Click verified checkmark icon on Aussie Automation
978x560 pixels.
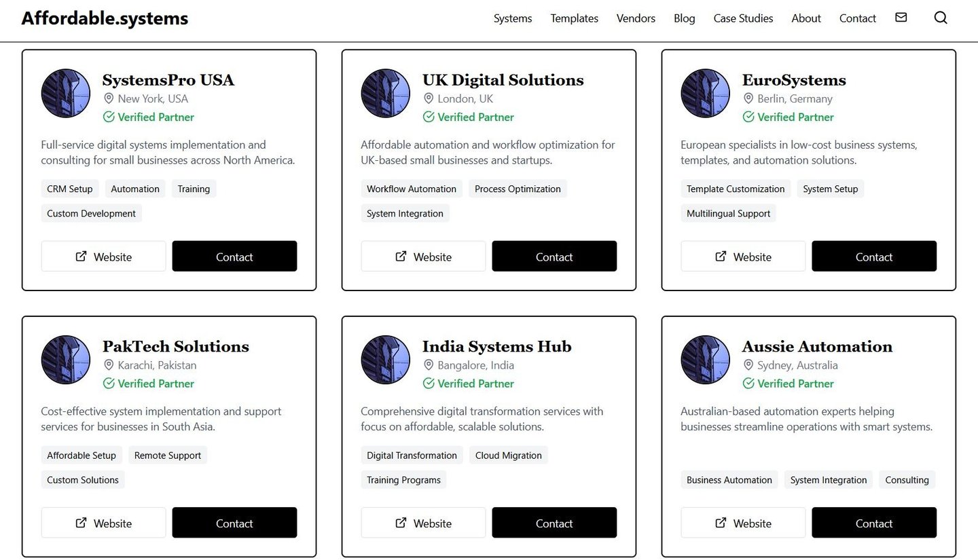click(x=748, y=384)
